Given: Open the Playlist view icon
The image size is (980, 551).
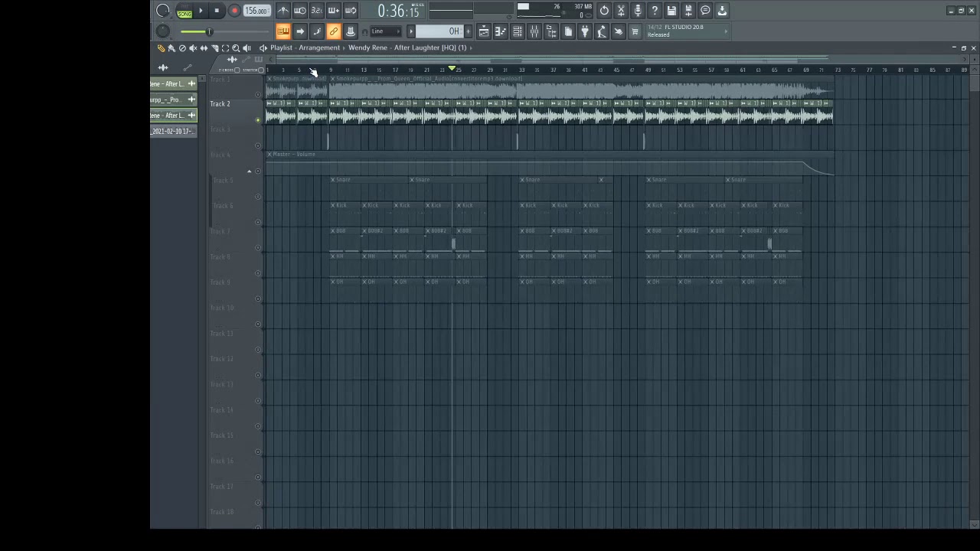Looking at the screenshot, I should tap(484, 31).
